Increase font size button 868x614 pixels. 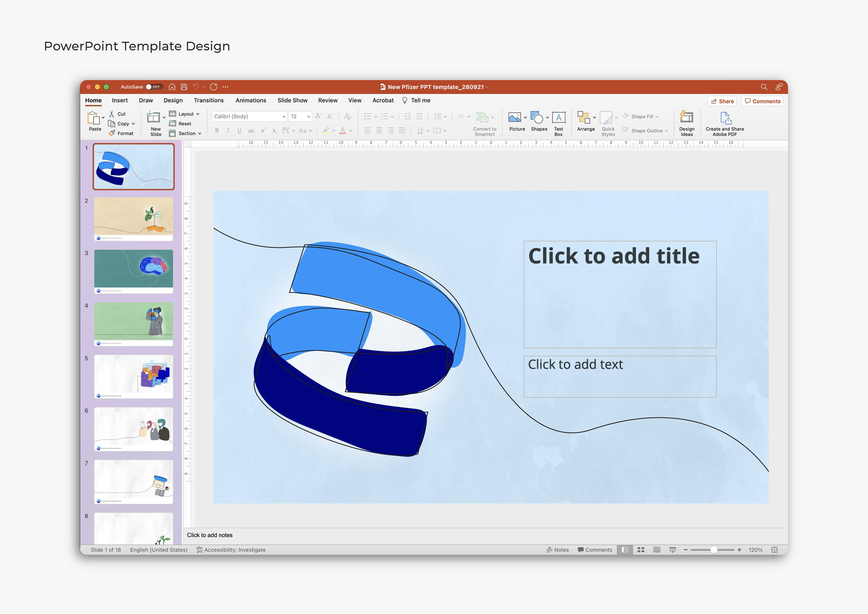pyautogui.click(x=318, y=116)
